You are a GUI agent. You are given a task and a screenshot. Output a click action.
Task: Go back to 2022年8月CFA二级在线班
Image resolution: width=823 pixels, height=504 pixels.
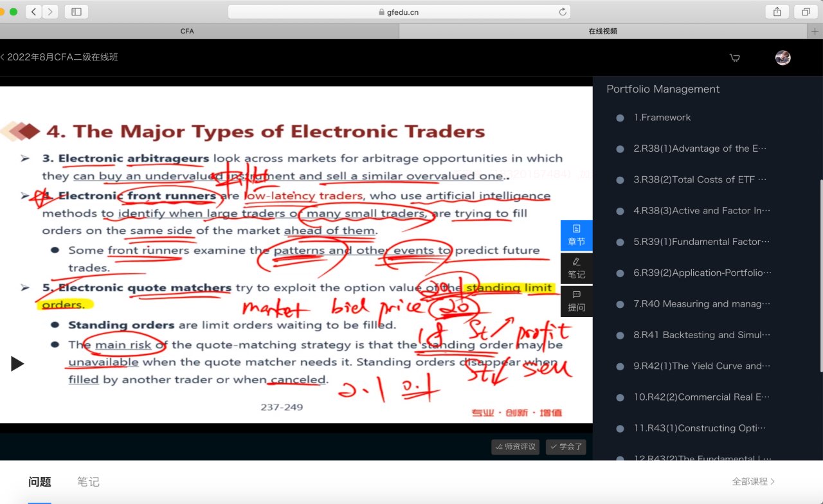59,57
